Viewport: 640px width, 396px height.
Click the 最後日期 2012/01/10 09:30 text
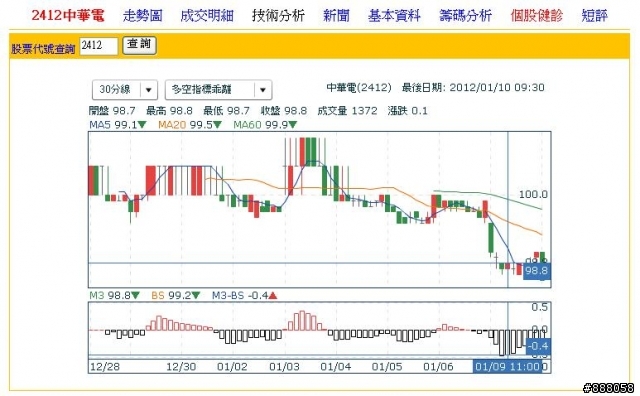pyautogui.click(x=473, y=87)
